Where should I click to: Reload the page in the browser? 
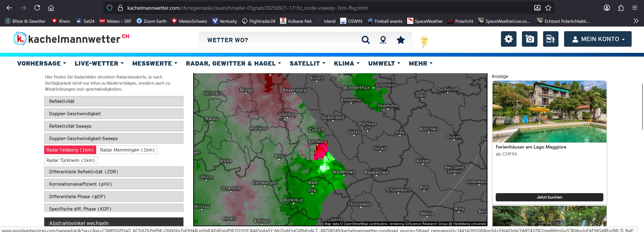point(37,8)
